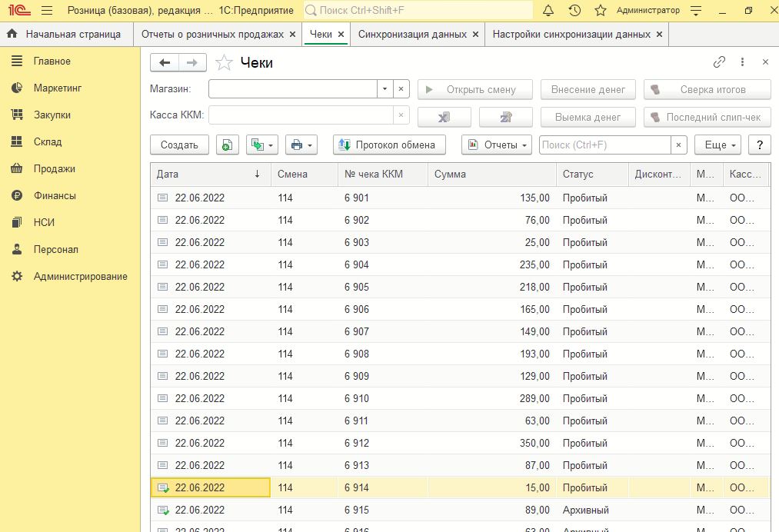Screen dimensions: 779x532
Task: Click the list search field
Action: tap(604, 145)
